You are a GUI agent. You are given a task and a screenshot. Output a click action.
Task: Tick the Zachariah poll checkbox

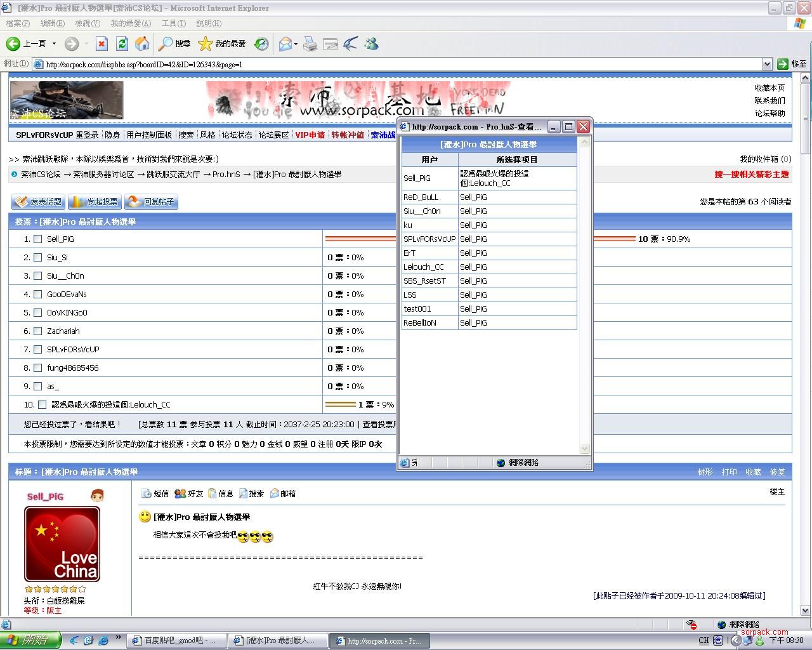38,331
